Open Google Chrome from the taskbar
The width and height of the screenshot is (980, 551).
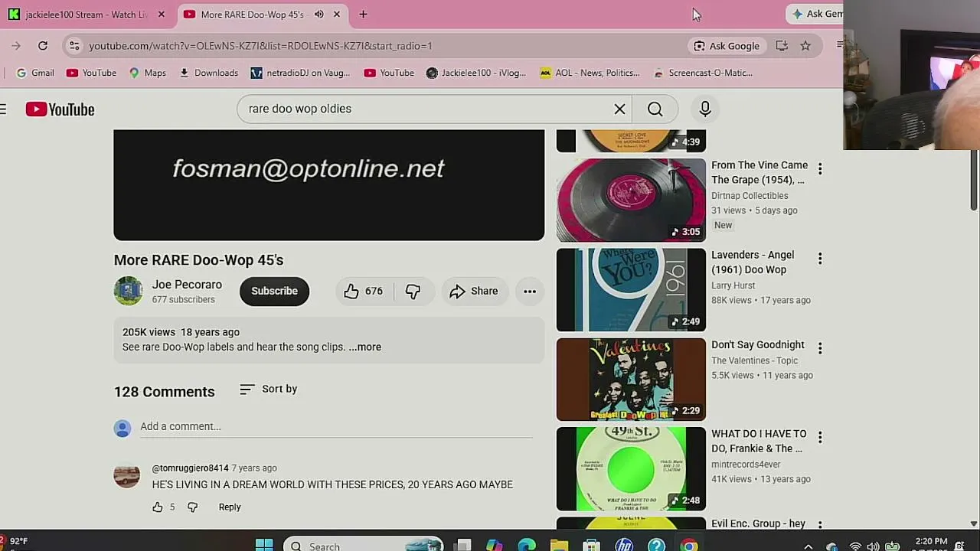pyautogui.click(x=689, y=545)
